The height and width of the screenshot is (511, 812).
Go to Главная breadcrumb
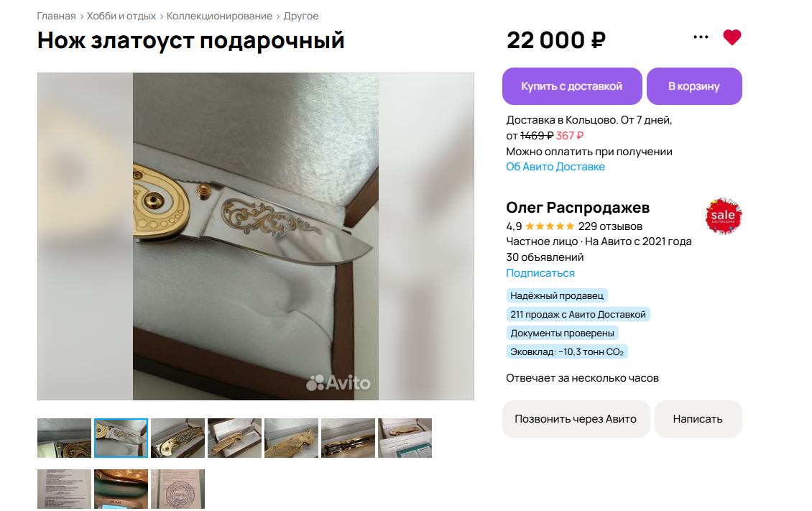point(57,16)
